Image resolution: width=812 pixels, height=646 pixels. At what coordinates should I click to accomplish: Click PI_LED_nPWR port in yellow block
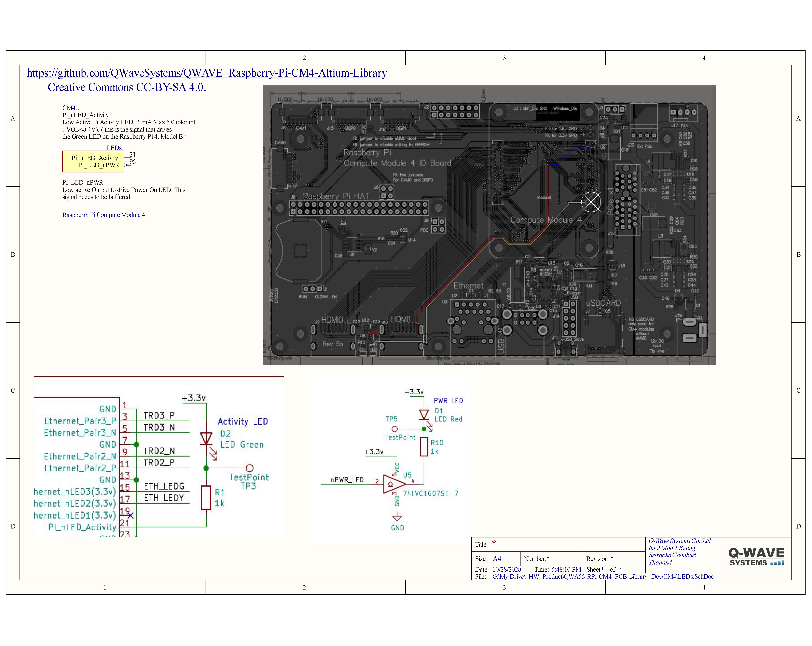99,165
